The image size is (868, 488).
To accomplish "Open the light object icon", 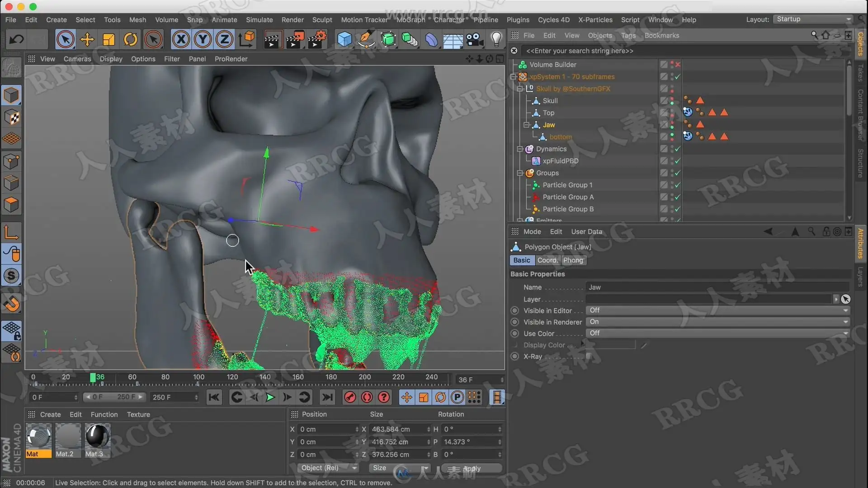I will point(496,40).
